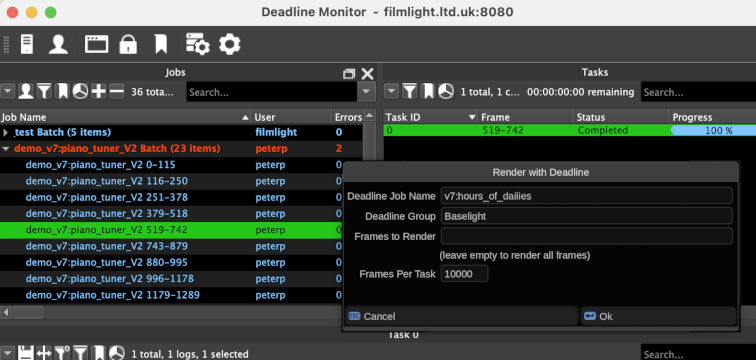Viewport: 756px width, 360px height.
Task: Open the bottom panel dropdown menu arrow
Action: click(x=8, y=353)
